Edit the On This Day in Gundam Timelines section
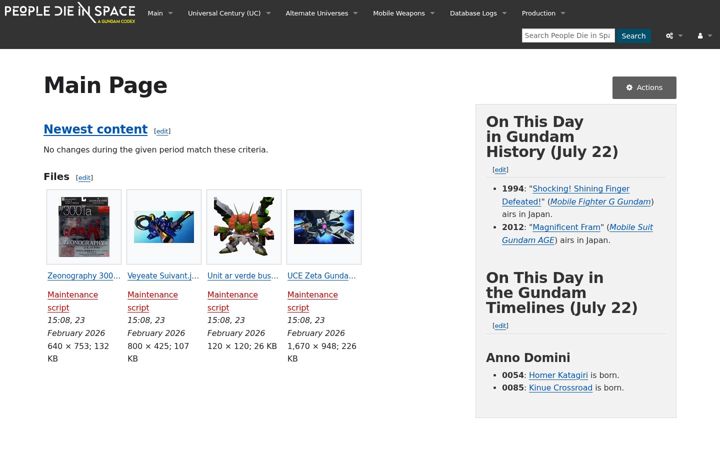This screenshot has height=450, width=720. click(x=500, y=326)
